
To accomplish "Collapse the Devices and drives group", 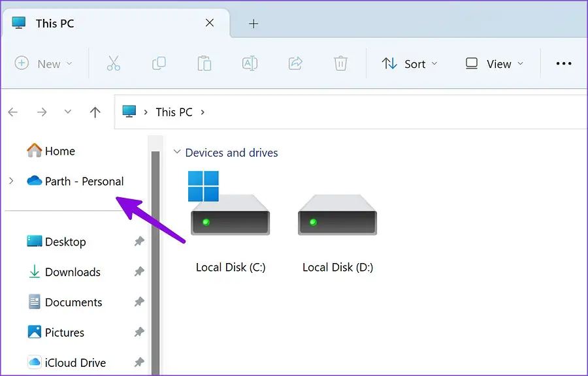I will point(176,153).
